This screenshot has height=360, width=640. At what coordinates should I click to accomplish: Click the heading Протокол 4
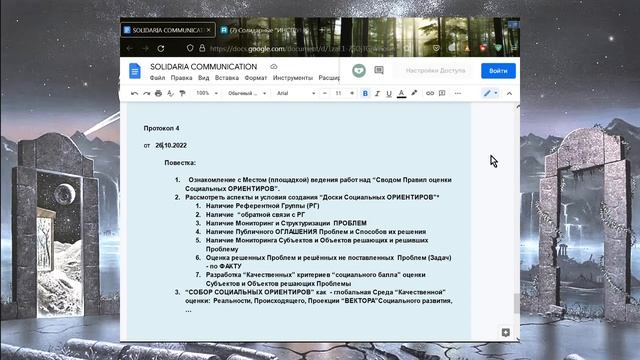tap(161, 128)
